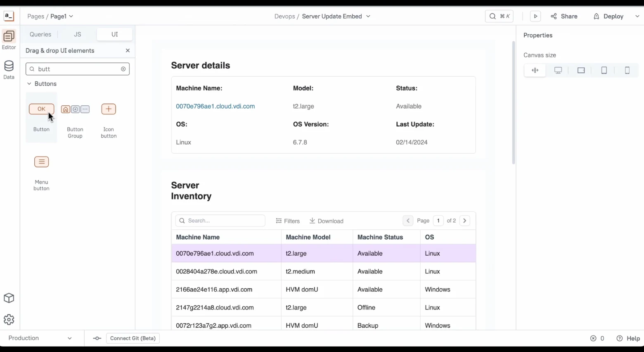Screen dimensions: 644x352
Task: Open the Appsmith logo home menu
Action: point(9,16)
